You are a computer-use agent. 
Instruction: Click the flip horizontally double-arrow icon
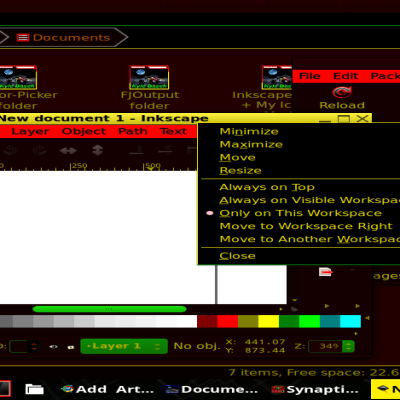(x=68, y=151)
